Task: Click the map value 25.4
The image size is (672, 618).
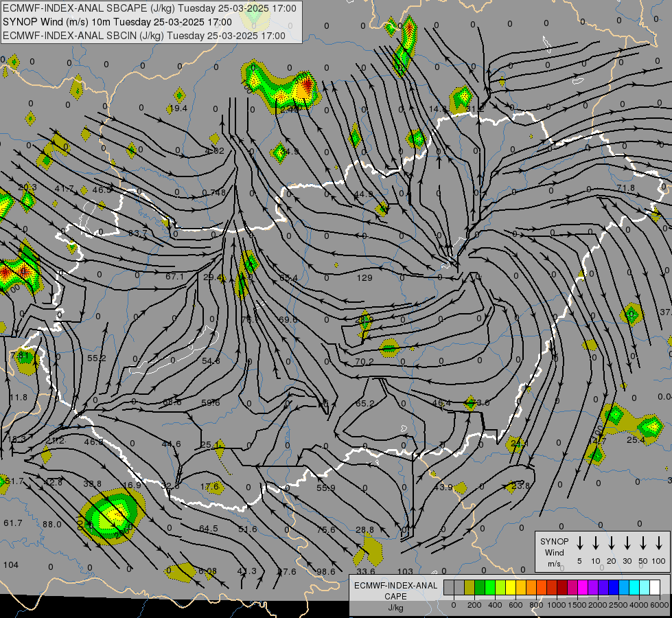Action: (x=636, y=440)
